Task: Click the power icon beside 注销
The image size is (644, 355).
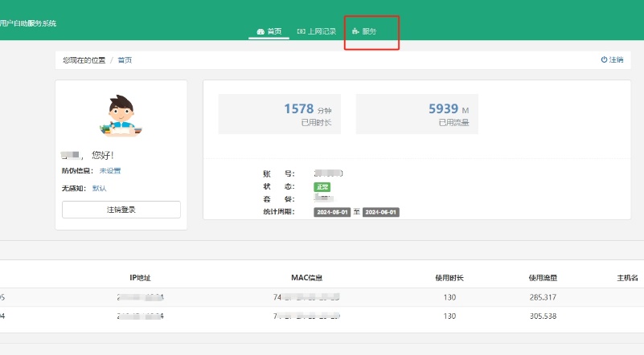Action: [604, 60]
